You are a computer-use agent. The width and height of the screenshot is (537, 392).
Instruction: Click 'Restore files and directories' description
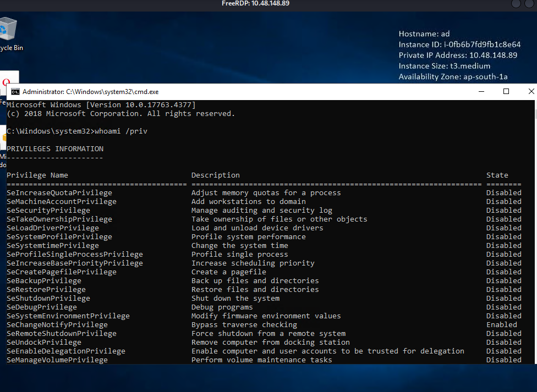tap(255, 290)
